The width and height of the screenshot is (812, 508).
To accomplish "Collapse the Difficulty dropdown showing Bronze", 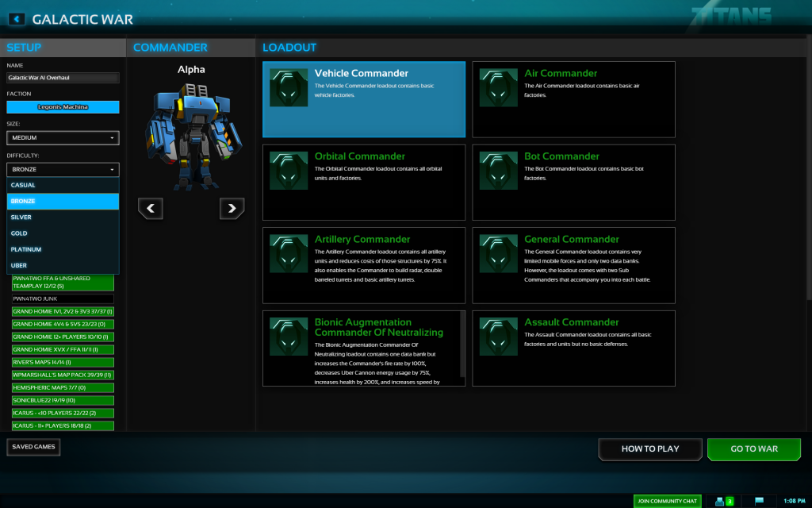I will 63,170.
